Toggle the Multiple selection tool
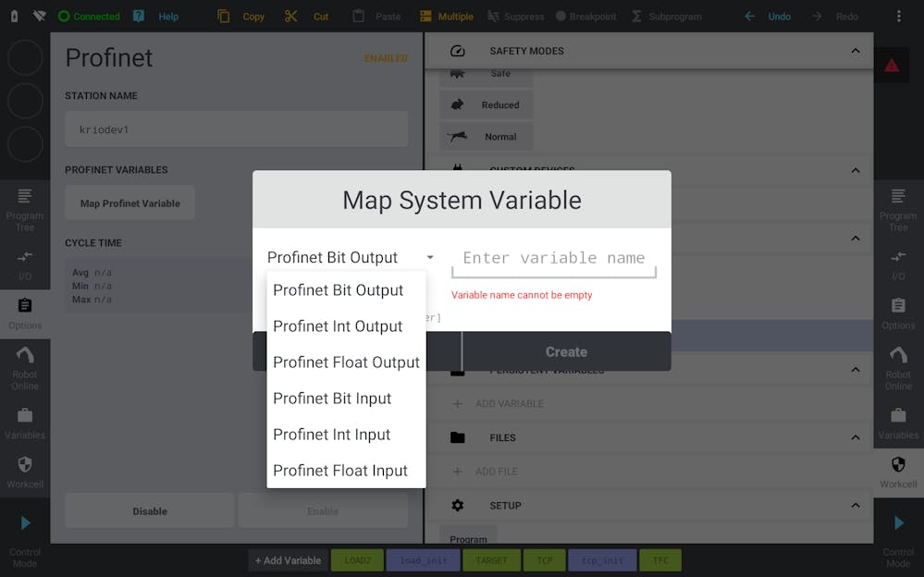 point(447,16)
